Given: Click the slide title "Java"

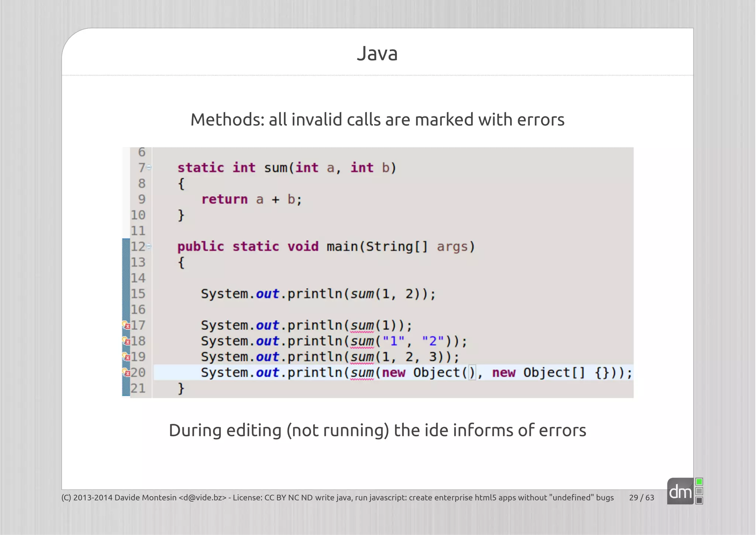Looking at the screenshot, I should pyautogui.click(x=377, y=53).
